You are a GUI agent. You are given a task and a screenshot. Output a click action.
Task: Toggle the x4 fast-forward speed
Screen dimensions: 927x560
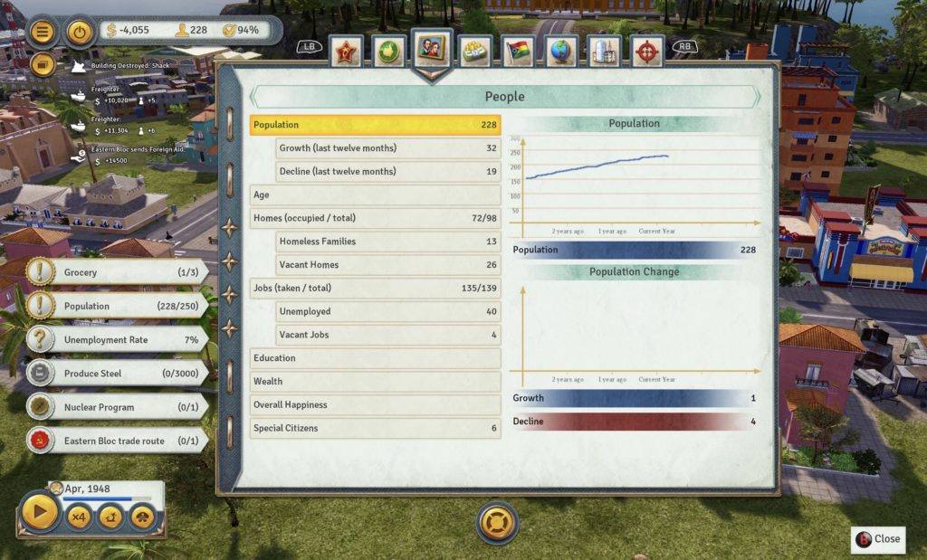coord(80,517)
